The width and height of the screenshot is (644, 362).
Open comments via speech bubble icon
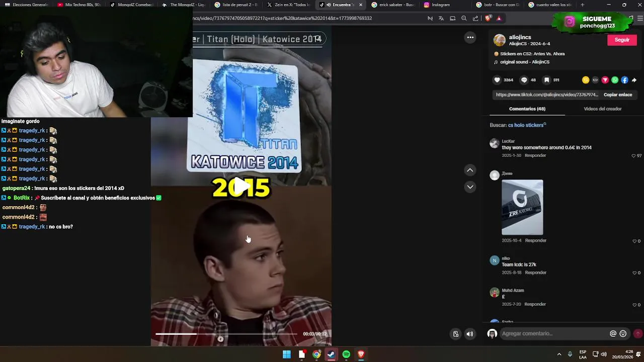(x=524, y=80)
